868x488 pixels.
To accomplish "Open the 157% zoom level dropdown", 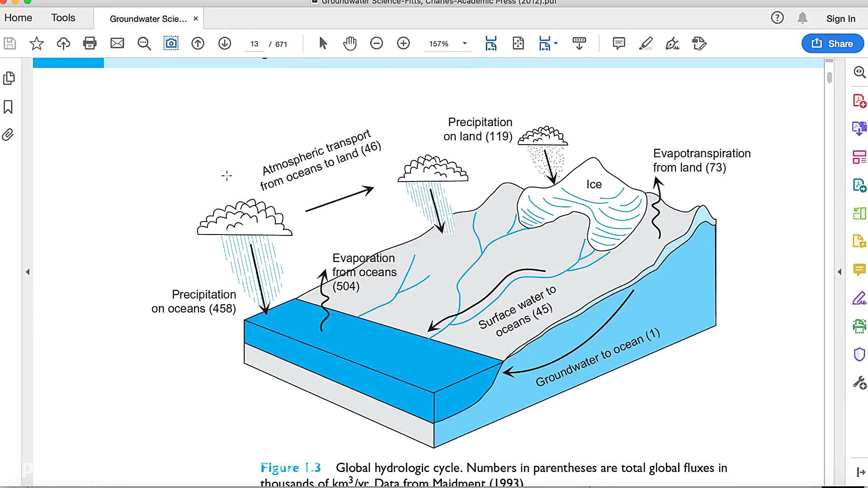I will [465, 43].
